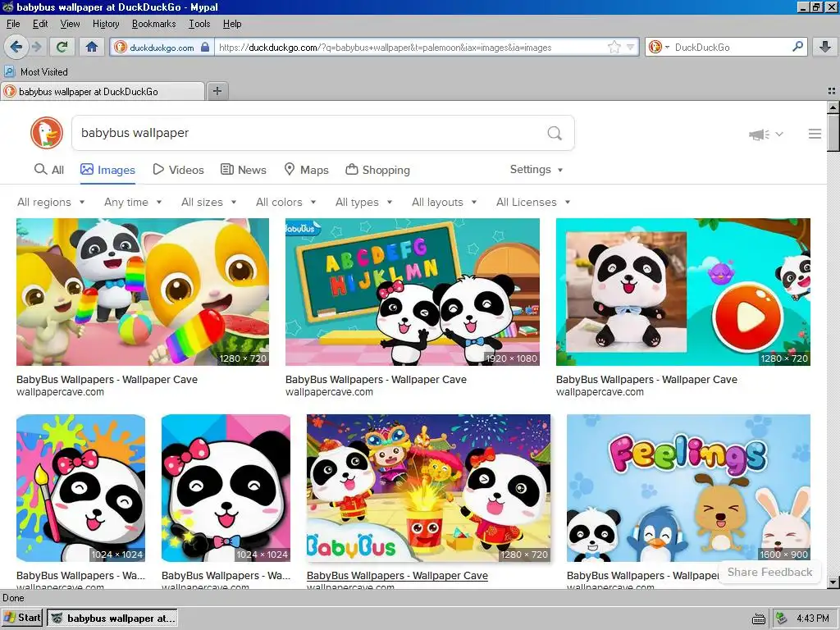Viewport: 840px width, 630px height.
Task: Switch to the News tab
Action: 244,170
